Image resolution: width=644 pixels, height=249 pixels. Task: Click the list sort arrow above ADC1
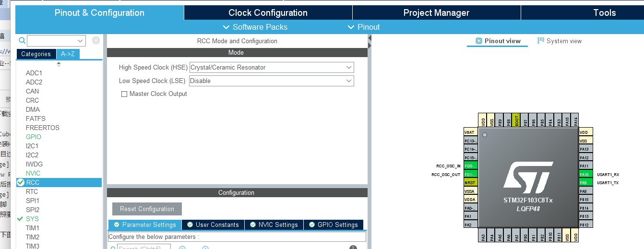pos(59,64)
